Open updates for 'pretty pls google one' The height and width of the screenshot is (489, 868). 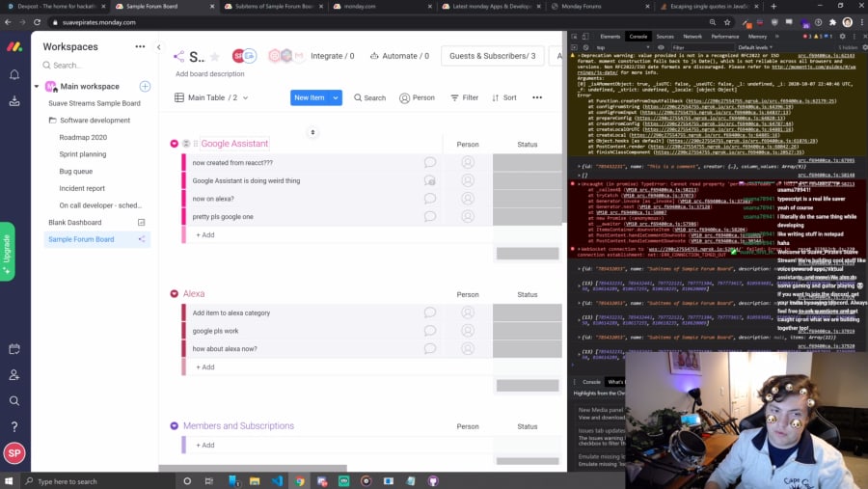tap(430, 217)
